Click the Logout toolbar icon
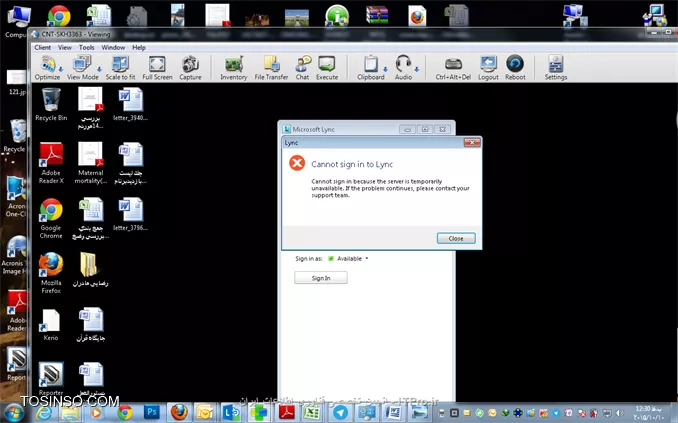 pos(488,68)
